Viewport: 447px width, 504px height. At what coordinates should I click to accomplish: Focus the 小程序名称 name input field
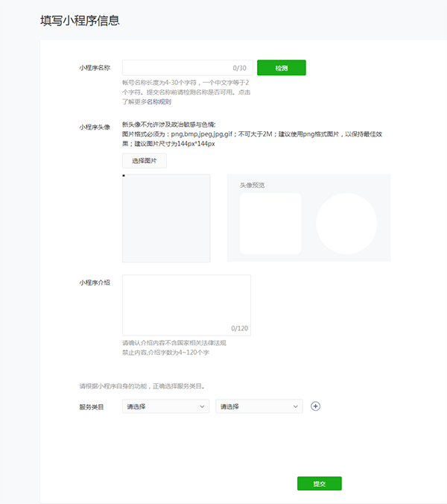[176, 68]
